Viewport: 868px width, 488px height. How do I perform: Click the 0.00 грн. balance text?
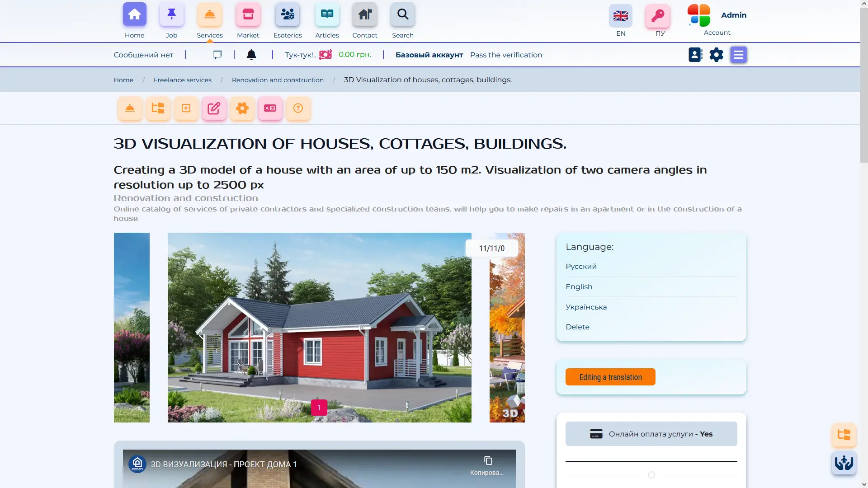pyautogui.click(x=355, y=55)
